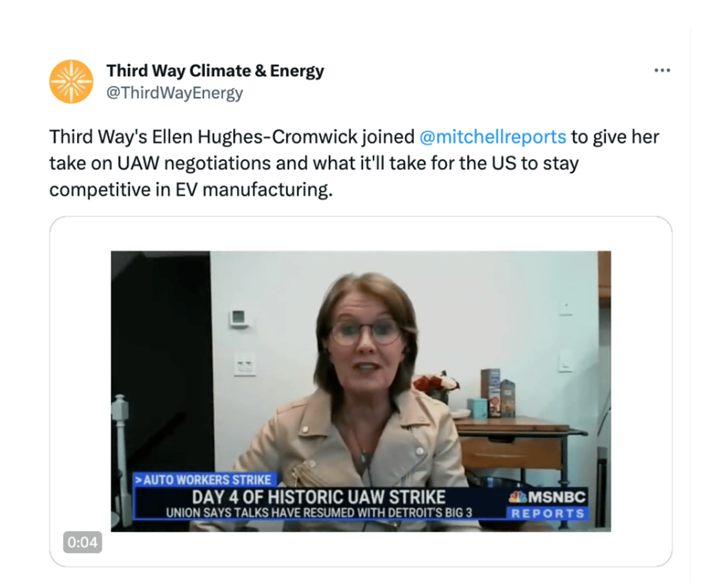Click the 'DAY 4 OF HISTORIC UAW STRIKE' headline
Viewport: 725px width, 588px height.
[x=318, y=497]
